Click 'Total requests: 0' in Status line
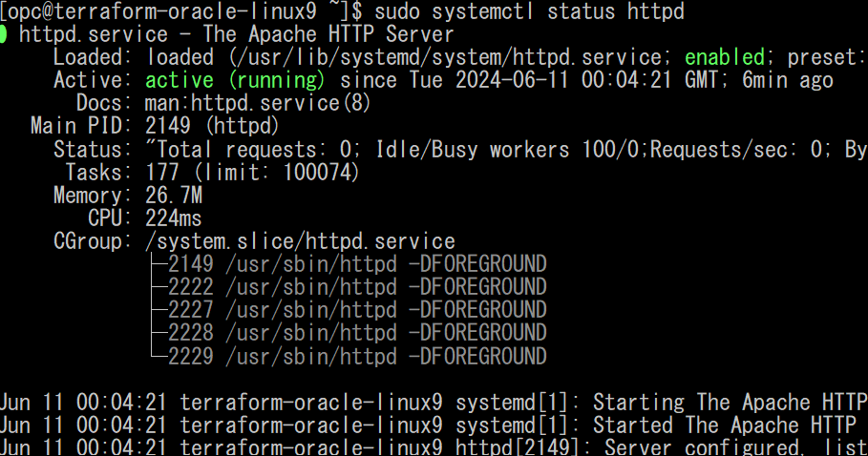The image size is (868, 456). [x=255, y=150]
